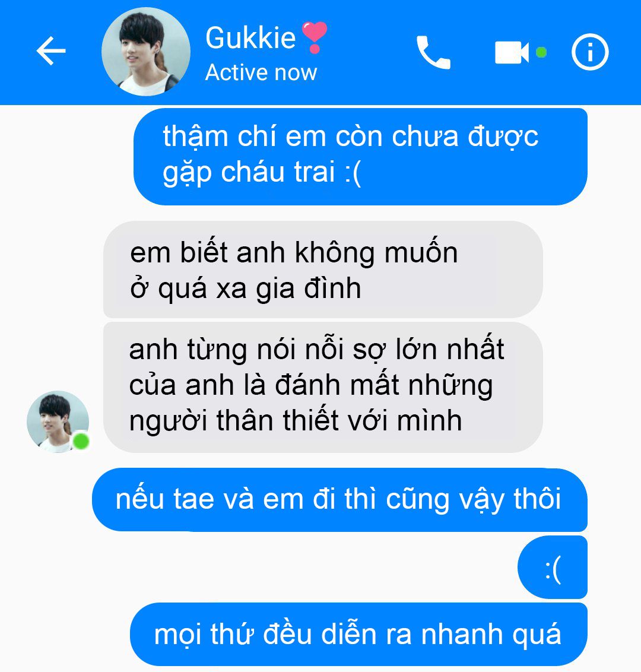641x672 pixels.
Task: Start a voice call with phone icon
Action: coord(433,52)
